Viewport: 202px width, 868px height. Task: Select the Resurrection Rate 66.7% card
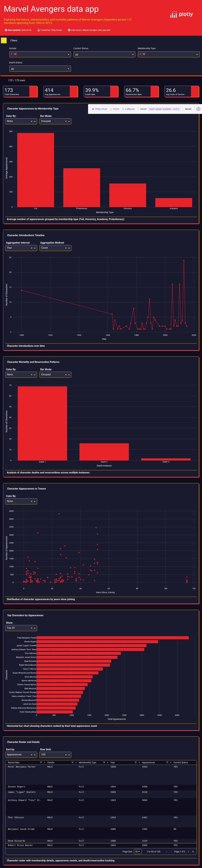point(141,91)
